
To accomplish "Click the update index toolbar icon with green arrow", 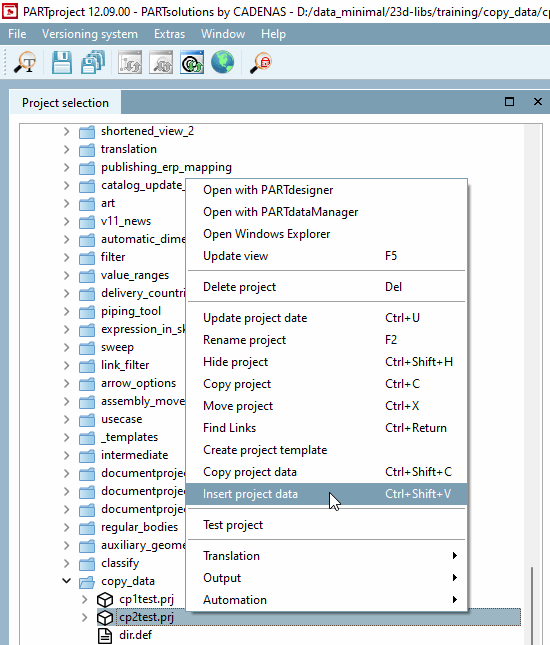I will point(192,63).
